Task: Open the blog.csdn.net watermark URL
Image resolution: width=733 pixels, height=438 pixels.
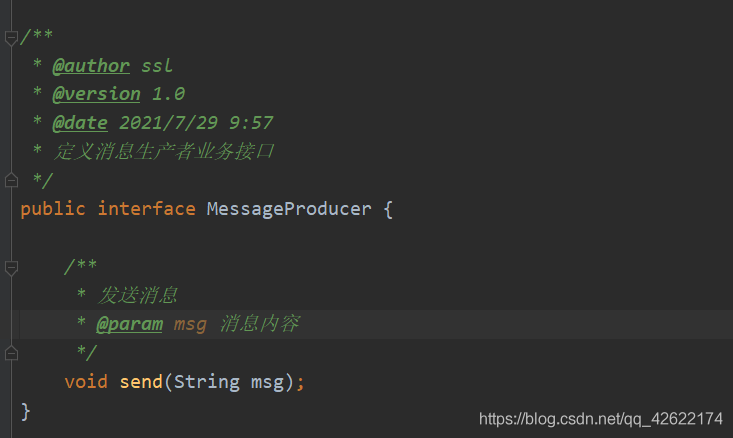Action: click(600, 418)
